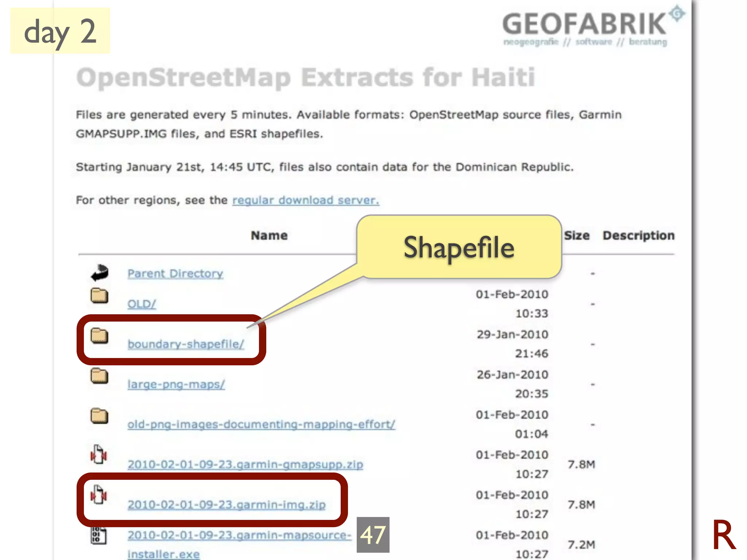Click the Parent Directory back arrow icon
The width and height of the screenshot is (747, 560).
(100, 273)
